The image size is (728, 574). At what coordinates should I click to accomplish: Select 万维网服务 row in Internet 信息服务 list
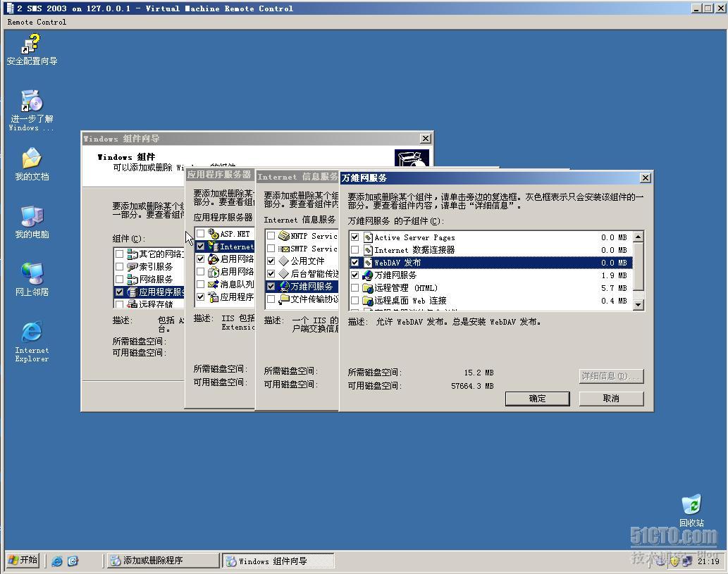click(x=302, y=287)
